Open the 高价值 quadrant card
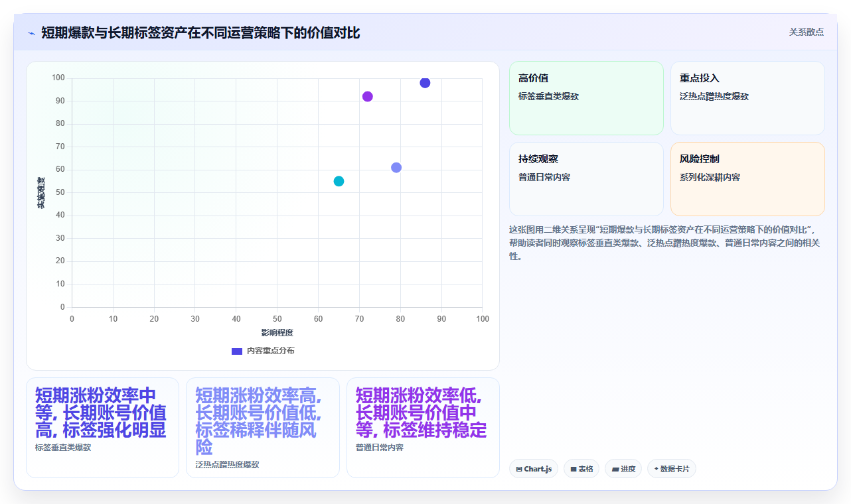851x504 pixels. click(x=586, y=98)
